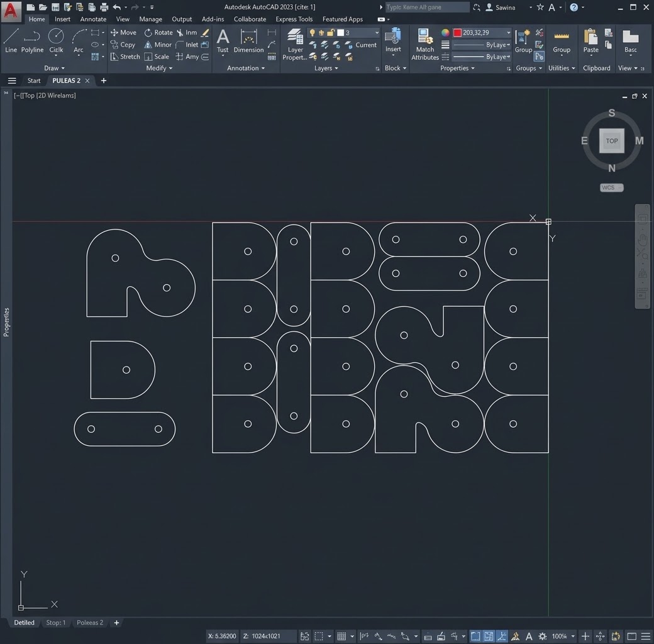Open the Annotate ribbon tab

(93, 19)
